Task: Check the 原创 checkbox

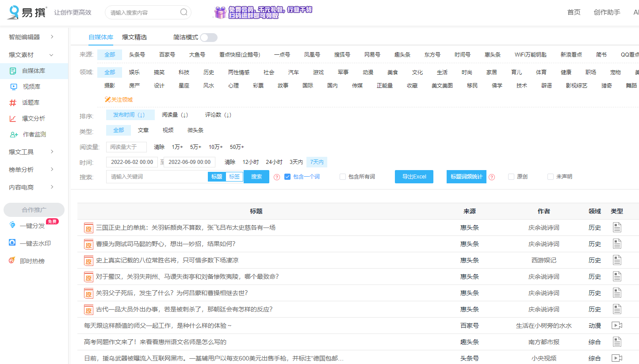Action: [511, 177]
